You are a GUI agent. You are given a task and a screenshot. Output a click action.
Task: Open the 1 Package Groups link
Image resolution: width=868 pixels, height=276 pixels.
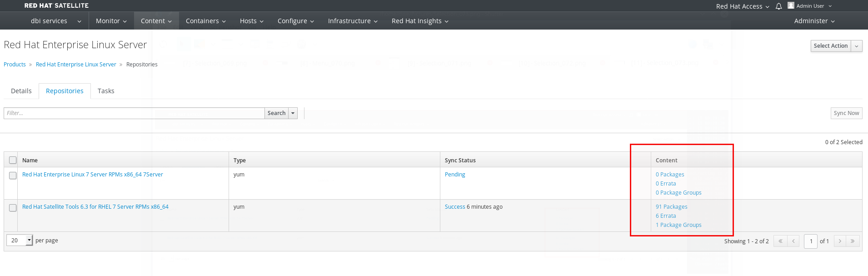[678, 225]
